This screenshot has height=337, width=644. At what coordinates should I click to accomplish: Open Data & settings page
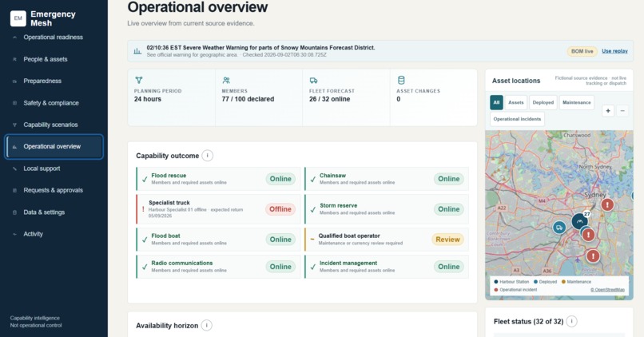click(54, 212)
